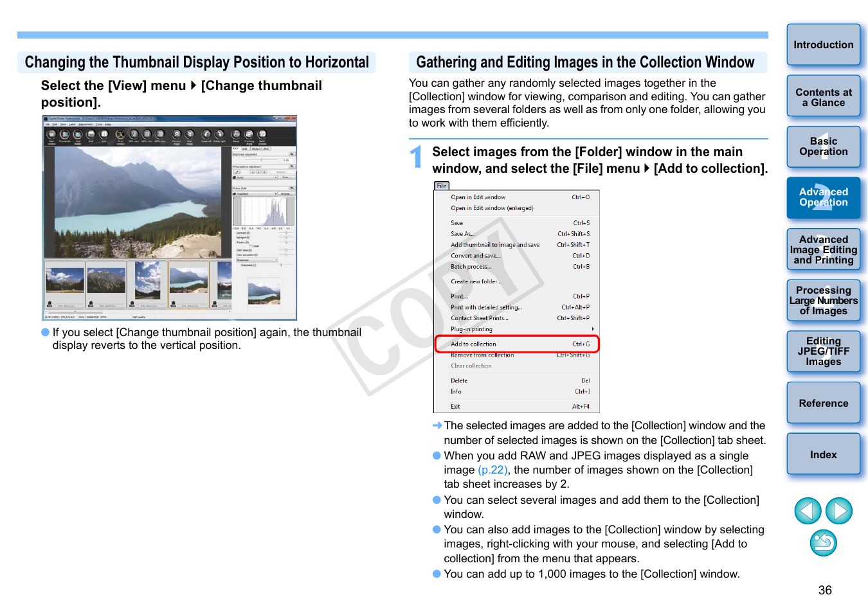868x613 pixels.
Task: Choose Convert and save... menu item
Action: click(x=517, y=256)
